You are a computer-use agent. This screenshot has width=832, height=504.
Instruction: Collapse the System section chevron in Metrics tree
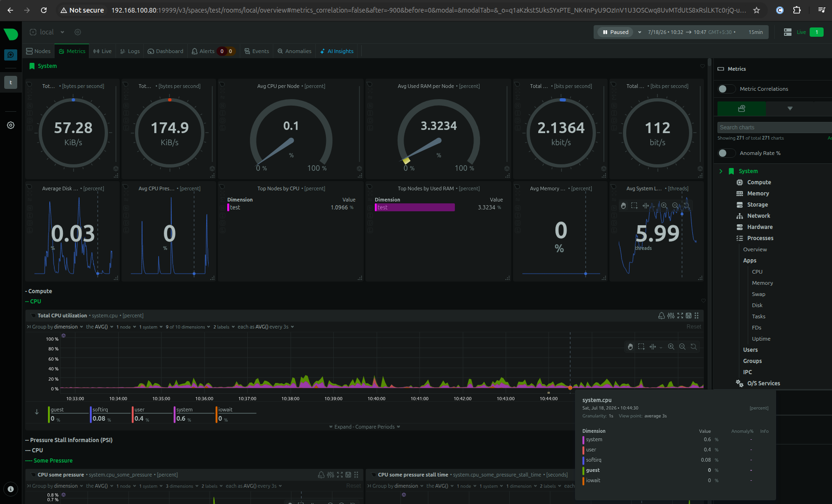tap(721, 171)
